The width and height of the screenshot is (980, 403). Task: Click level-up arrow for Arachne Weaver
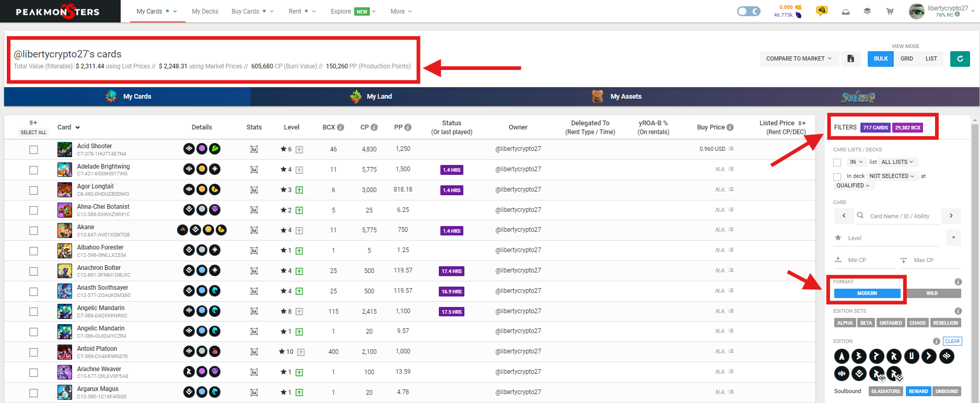pyautogui.click(x=299, y=372)
